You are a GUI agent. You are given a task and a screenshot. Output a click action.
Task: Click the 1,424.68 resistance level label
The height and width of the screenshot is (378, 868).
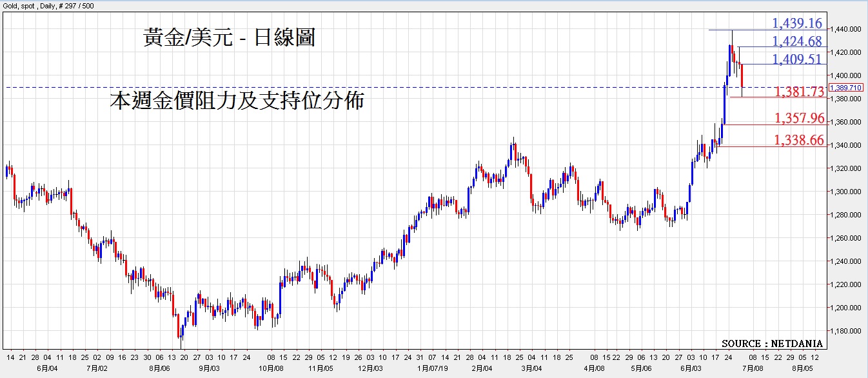click(797, 41)
